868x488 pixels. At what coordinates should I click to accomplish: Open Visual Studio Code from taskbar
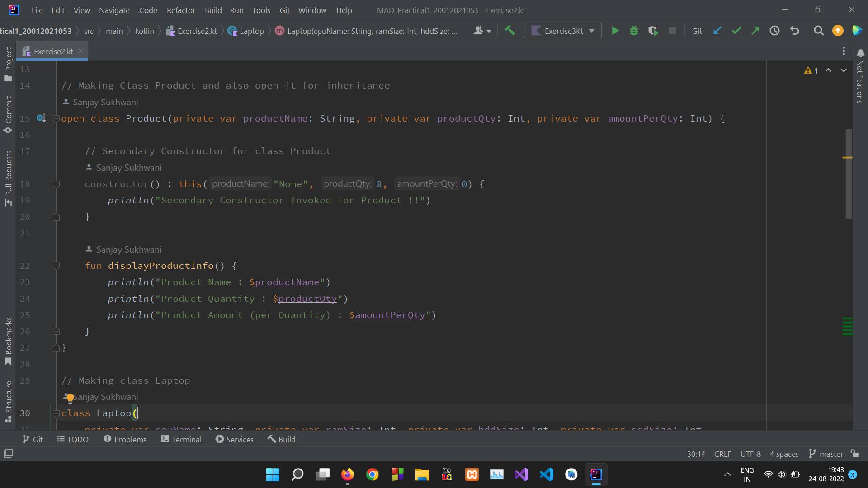pyautogui.click(x=547, y=474)
